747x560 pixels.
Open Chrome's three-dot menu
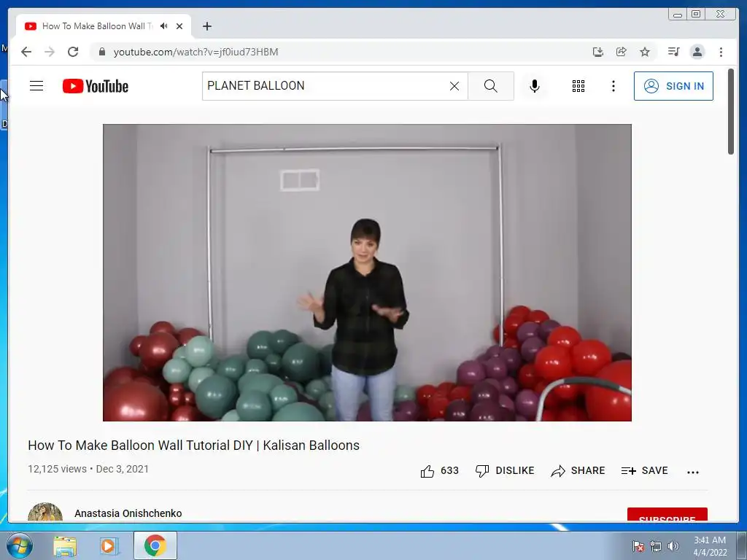(x=721, y=52)
